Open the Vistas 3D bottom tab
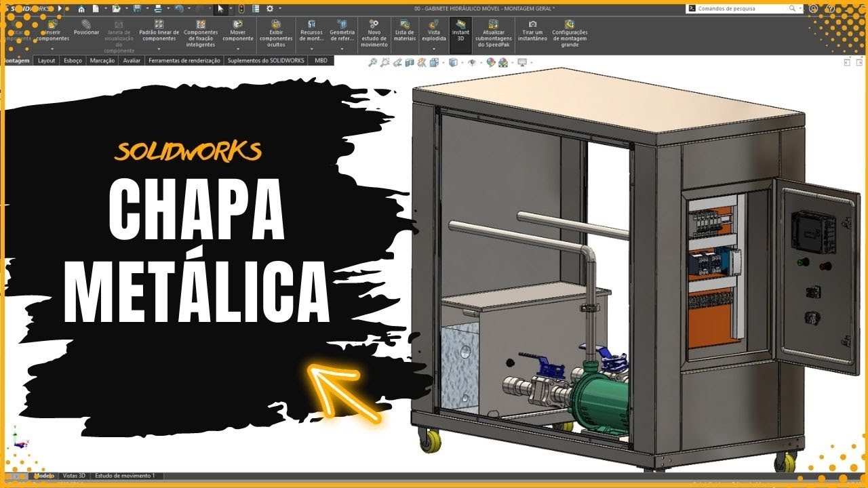Screen dimensions: 868x488 (74, 476)
